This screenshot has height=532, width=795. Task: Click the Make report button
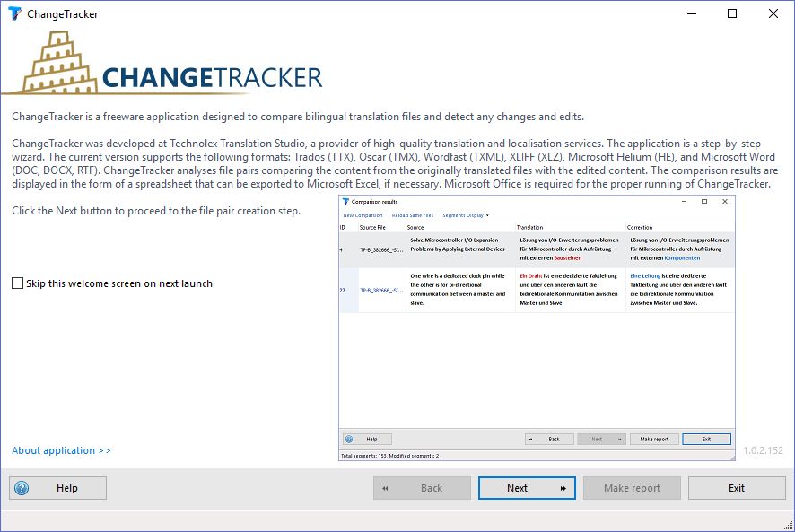click(632, 488)
